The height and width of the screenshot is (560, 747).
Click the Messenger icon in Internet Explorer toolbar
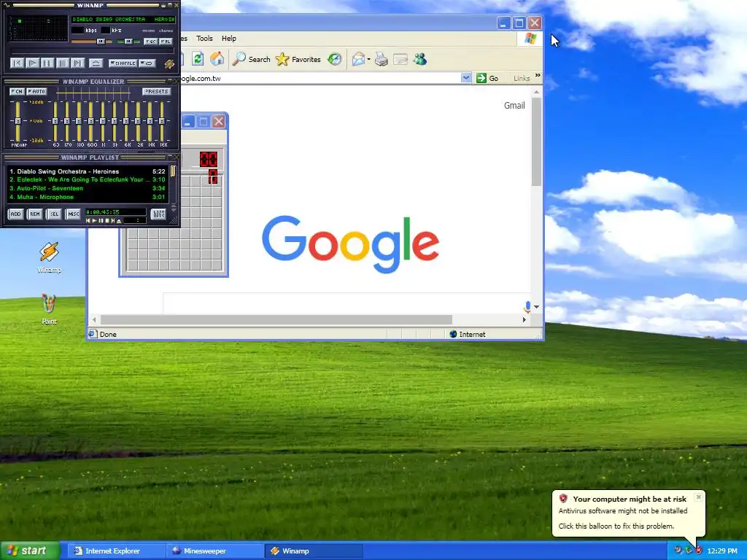[420, 59]
